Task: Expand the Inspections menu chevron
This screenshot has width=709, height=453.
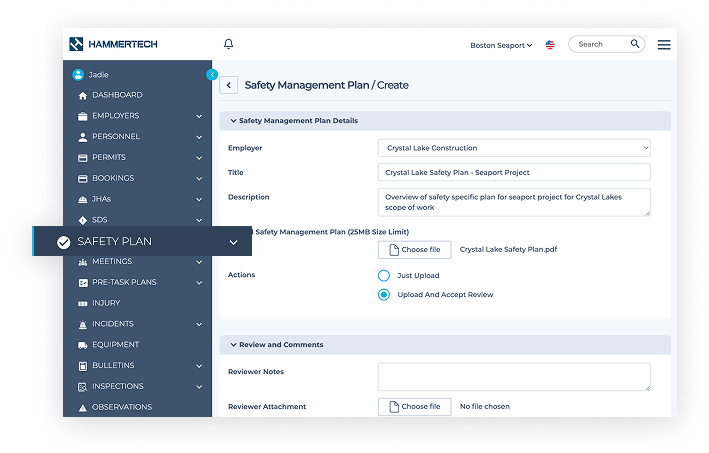Action: tap(199, 387)
